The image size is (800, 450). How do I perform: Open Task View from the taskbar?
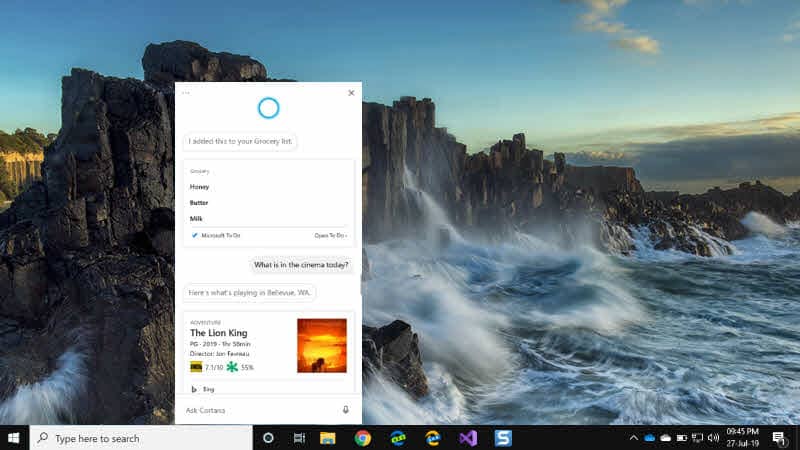(x=299, y=438)
